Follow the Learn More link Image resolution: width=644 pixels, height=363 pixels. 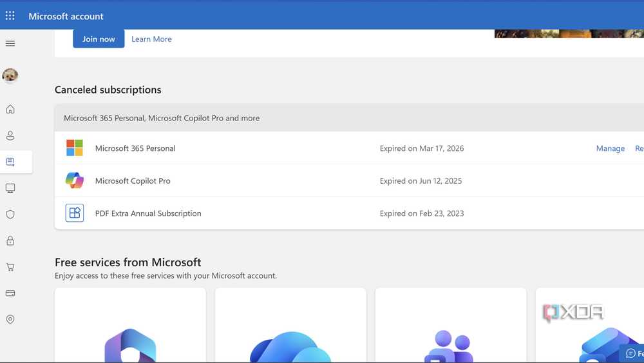tap(151, 39)
